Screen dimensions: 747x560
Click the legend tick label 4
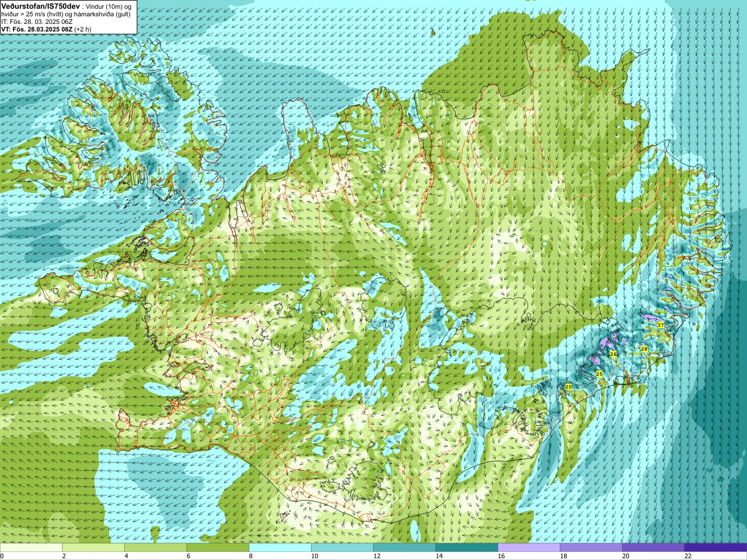point(127,556)
